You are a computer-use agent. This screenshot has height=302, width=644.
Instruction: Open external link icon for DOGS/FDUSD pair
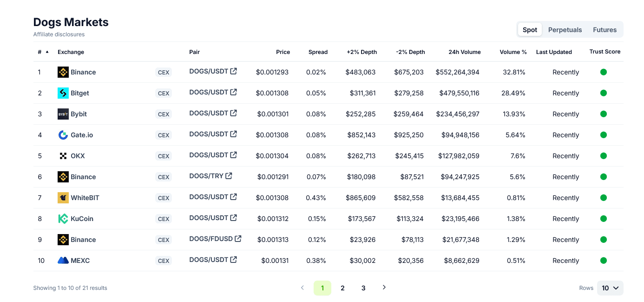(x=238, y=239)
